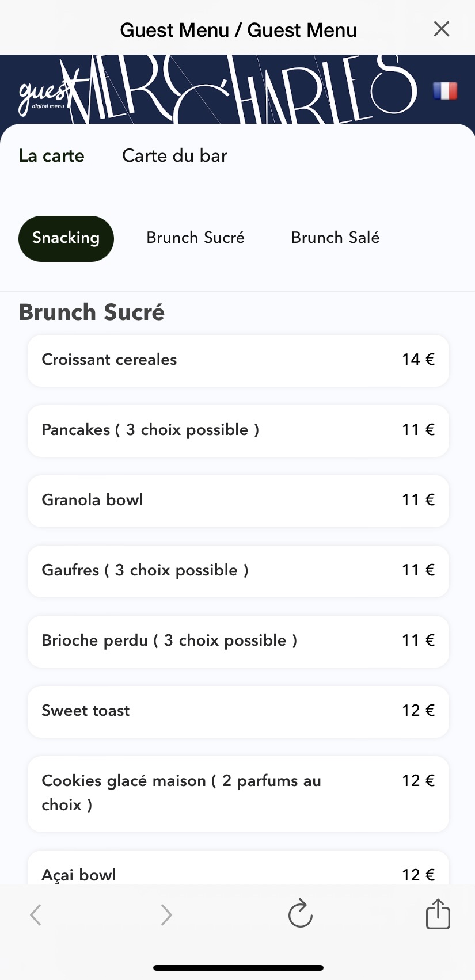475x980 pixels.
Task: Tap the Gaufres menu item
Action: click(238, 571)
